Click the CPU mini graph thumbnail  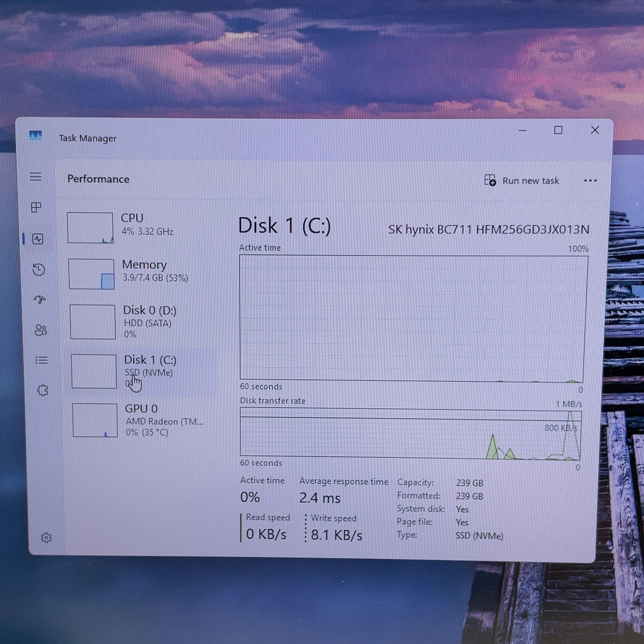pyautogui.click(x=90, y=228)
